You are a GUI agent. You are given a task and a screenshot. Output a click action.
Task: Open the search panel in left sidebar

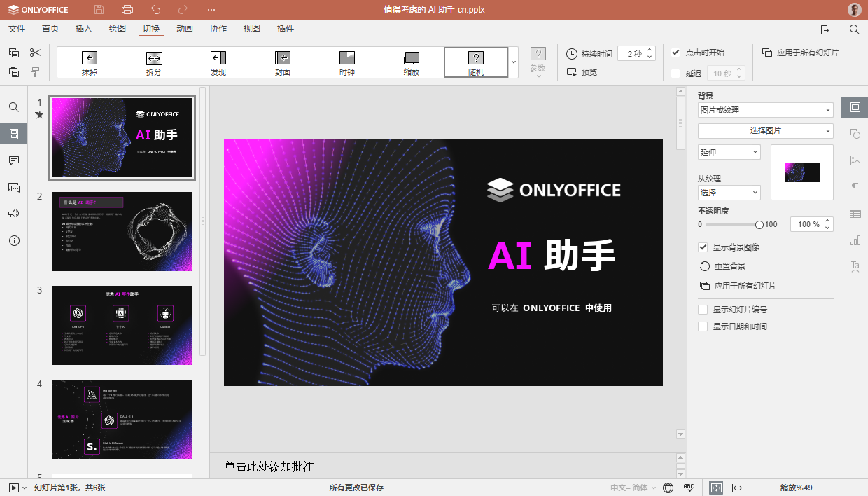tap(14, 107)
